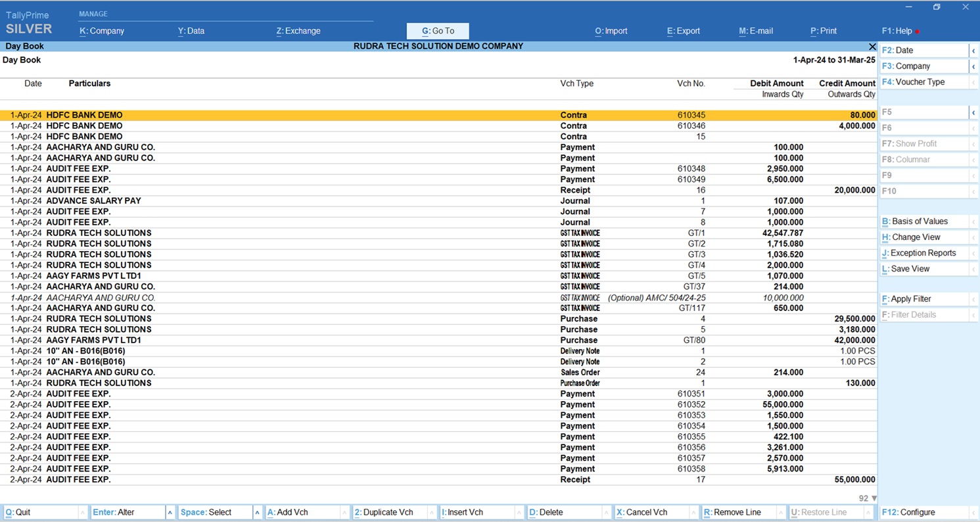Open the Go To search box

pos(438,31)
